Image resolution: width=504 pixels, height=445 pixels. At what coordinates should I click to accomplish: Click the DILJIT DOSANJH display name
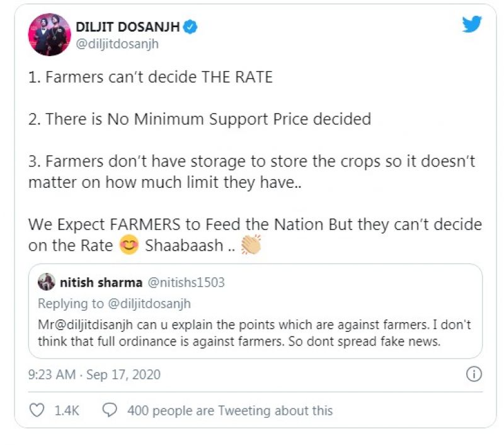coord(127,26)
